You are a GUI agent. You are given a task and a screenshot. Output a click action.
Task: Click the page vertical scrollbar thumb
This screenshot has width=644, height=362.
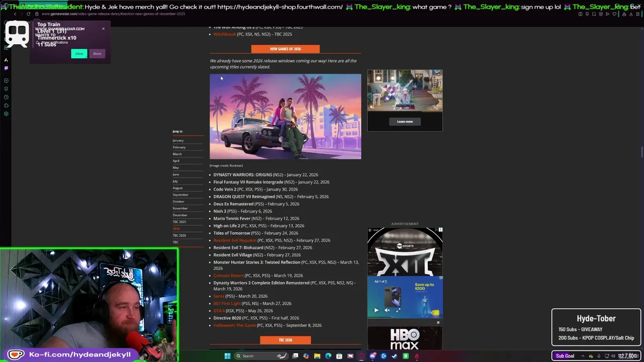641,152
